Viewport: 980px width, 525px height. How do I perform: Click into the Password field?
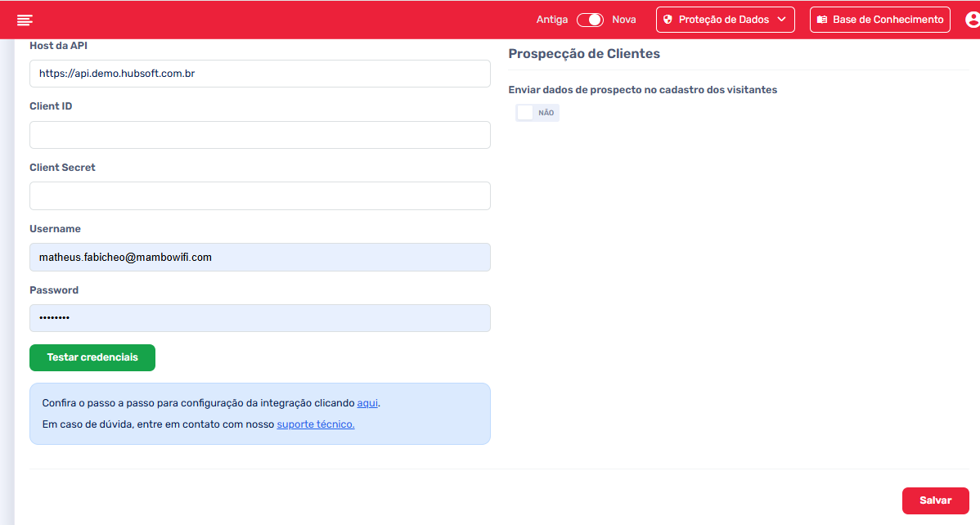[259, 318]
